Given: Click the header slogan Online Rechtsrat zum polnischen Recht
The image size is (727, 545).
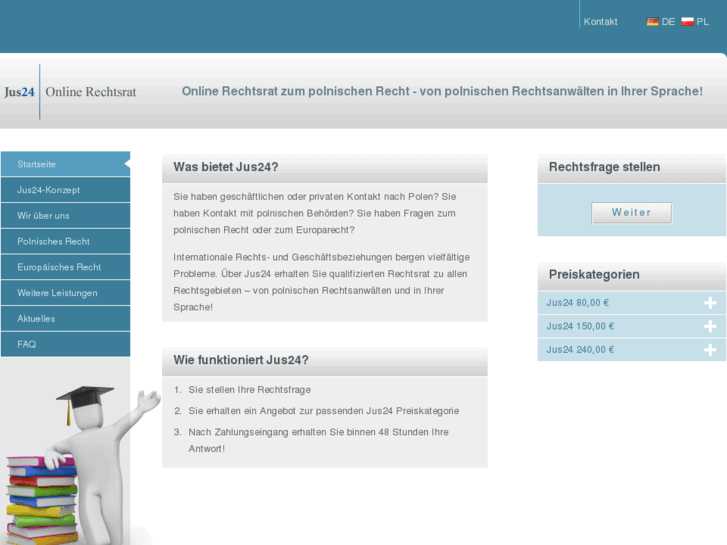Looking at the screenshot, I should pos(442,91).
